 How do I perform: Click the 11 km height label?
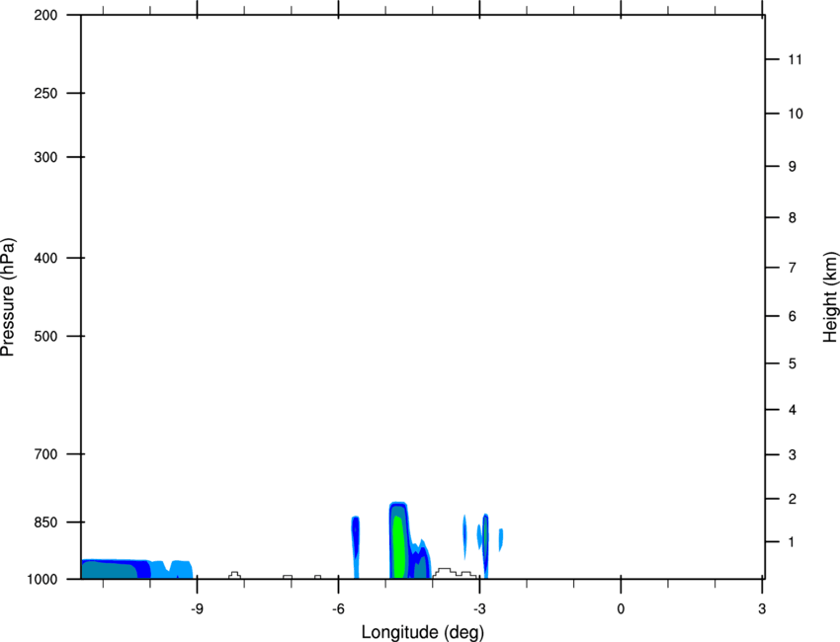click(795, 59)
